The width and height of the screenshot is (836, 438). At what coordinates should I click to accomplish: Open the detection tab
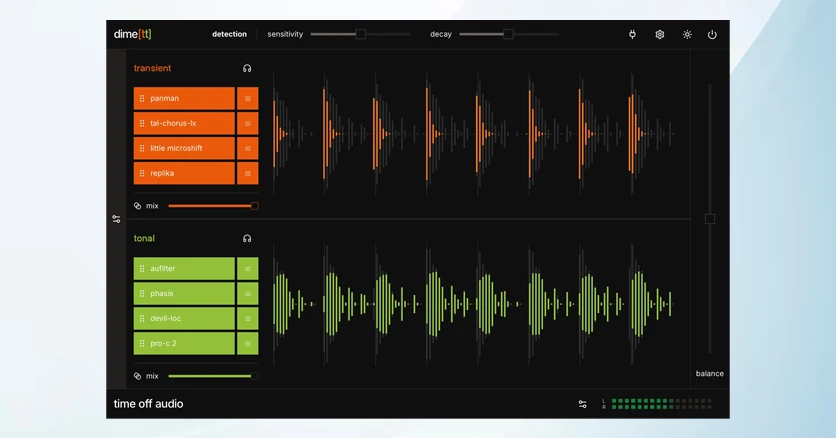[x=229, y=34]
